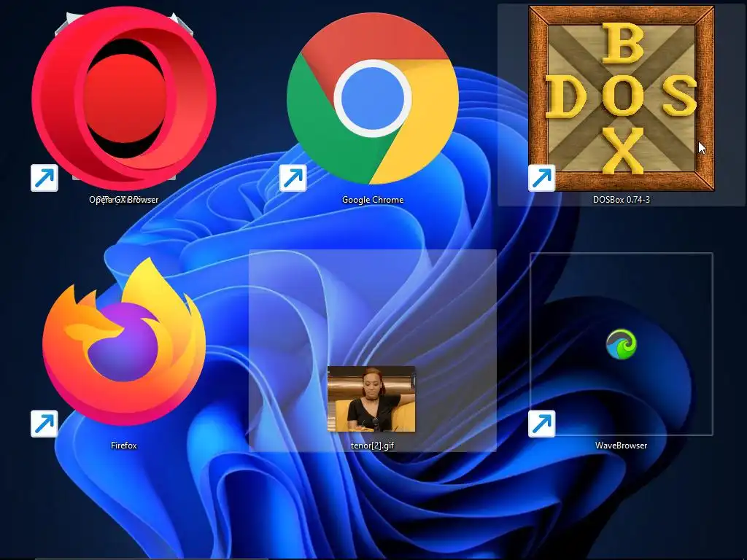The height and width of the screenshot is (560, 747).
Task: Click the "DOSBox 0.74-3" label text
Action: point(622,200)
